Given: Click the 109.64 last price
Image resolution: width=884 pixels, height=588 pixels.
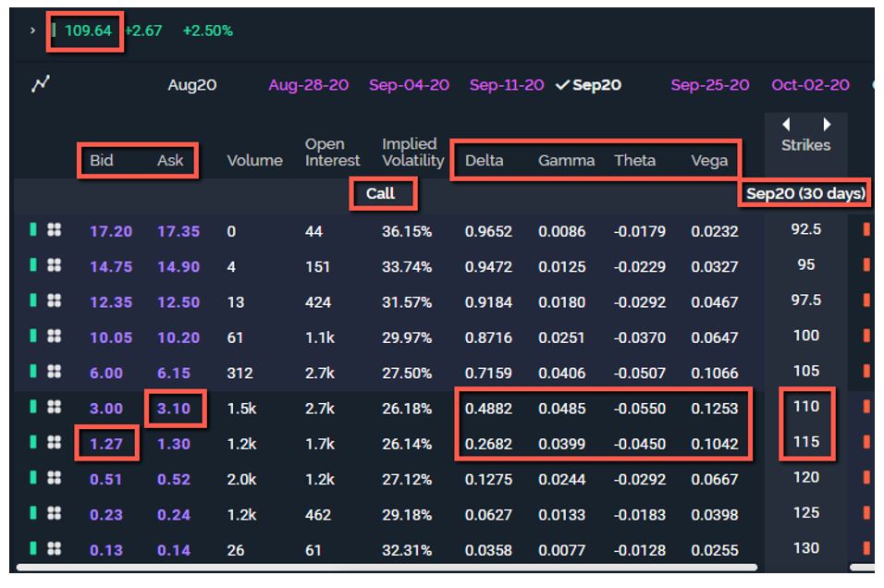Looking at the screenshot, I should tap(88, 31).
